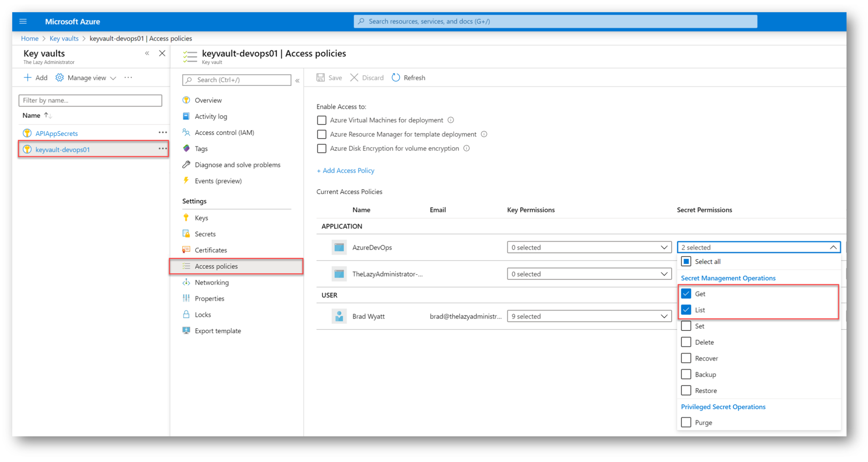Go to Home breadcrumb link
Image resolution: width=868 pixels, height=462 pixels.
click(30, 38)
